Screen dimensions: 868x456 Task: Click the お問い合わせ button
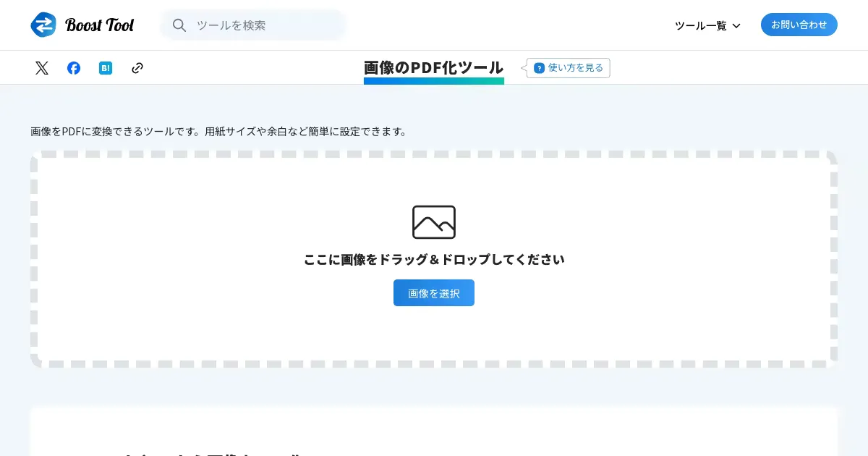click(x=799, y=25)
